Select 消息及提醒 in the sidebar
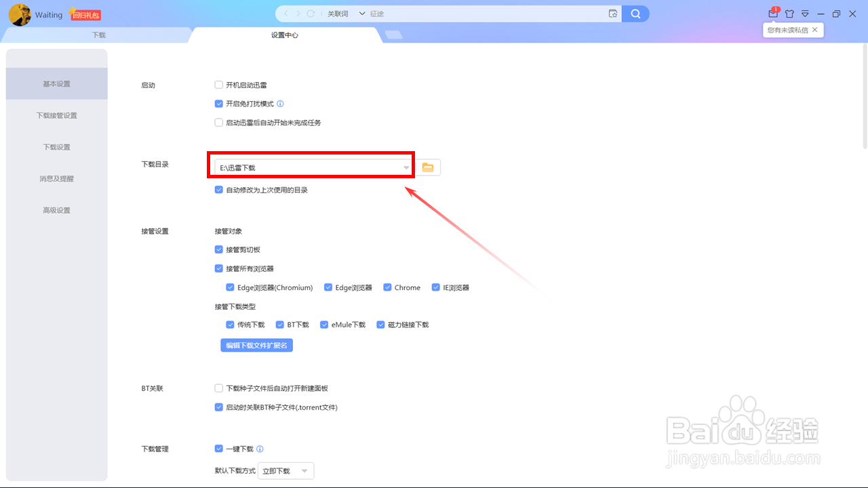868x488 pixels. (x=56, y=179)
